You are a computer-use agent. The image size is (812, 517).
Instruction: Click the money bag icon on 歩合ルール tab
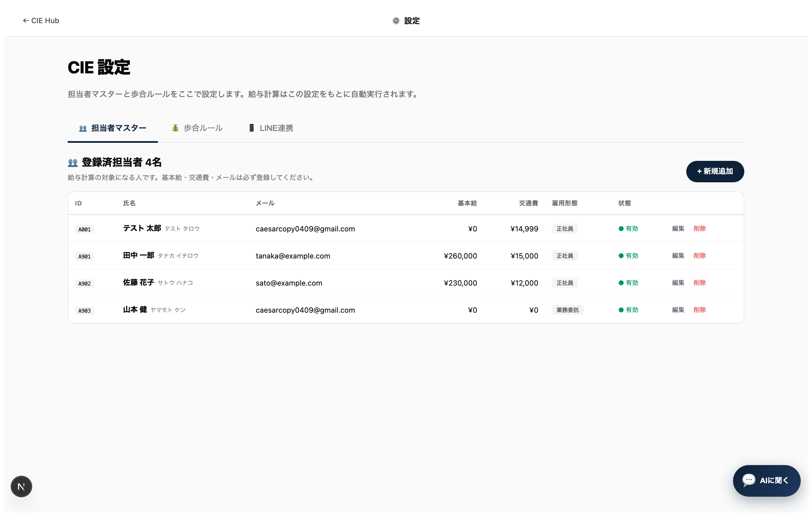pos(175,128)
